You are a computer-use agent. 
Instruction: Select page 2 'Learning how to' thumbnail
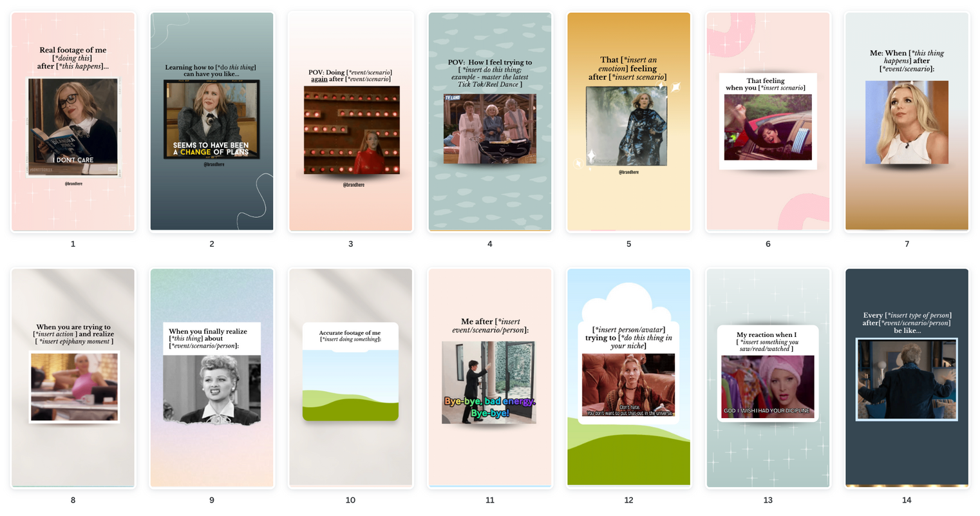pyautogui.click(x=212, y=122)
